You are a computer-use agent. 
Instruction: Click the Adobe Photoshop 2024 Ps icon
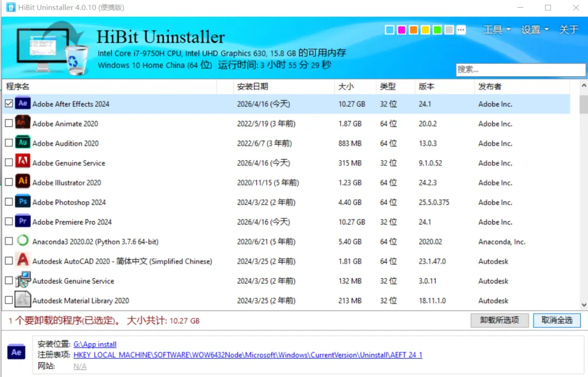pos(22,202)
